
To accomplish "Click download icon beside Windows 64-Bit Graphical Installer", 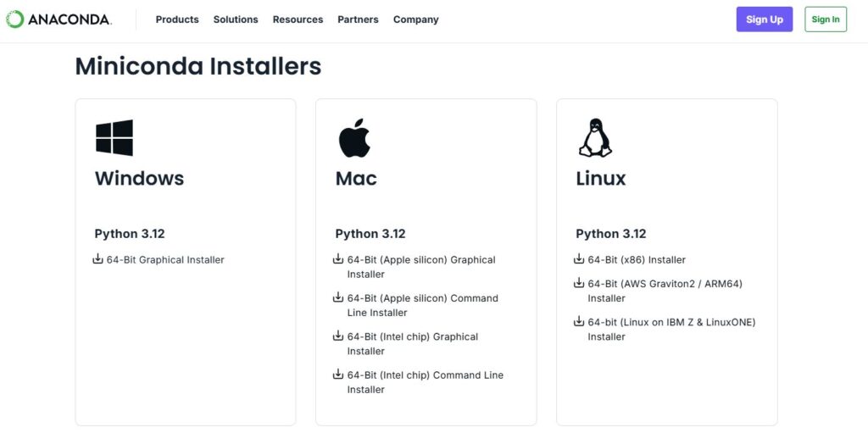I will tap(97, 259).
